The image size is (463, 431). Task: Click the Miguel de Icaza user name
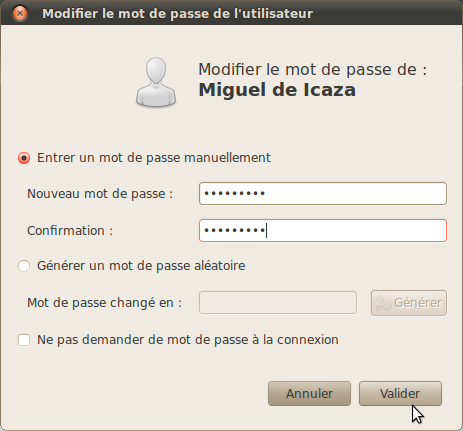[277, 90]
